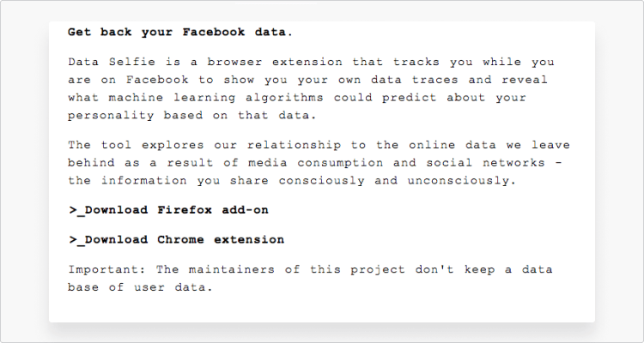Click the word 'Chrome' in the download link

(180, 239)
